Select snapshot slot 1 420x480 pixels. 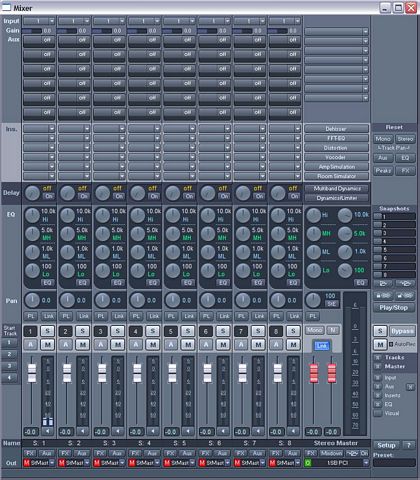coord(394,216)
